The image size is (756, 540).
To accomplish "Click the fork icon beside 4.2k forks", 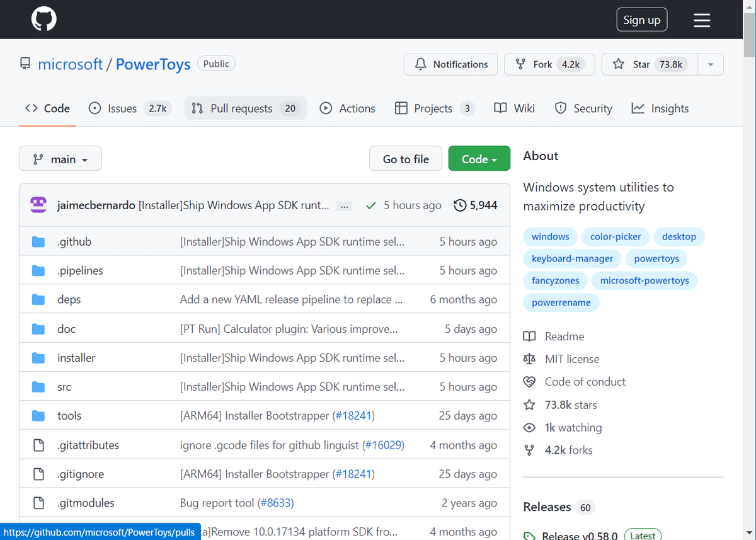I will coord(530,450).
